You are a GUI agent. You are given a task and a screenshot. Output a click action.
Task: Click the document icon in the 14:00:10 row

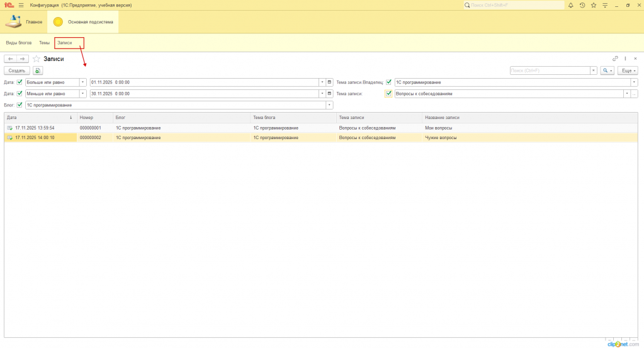click(10, 138)
